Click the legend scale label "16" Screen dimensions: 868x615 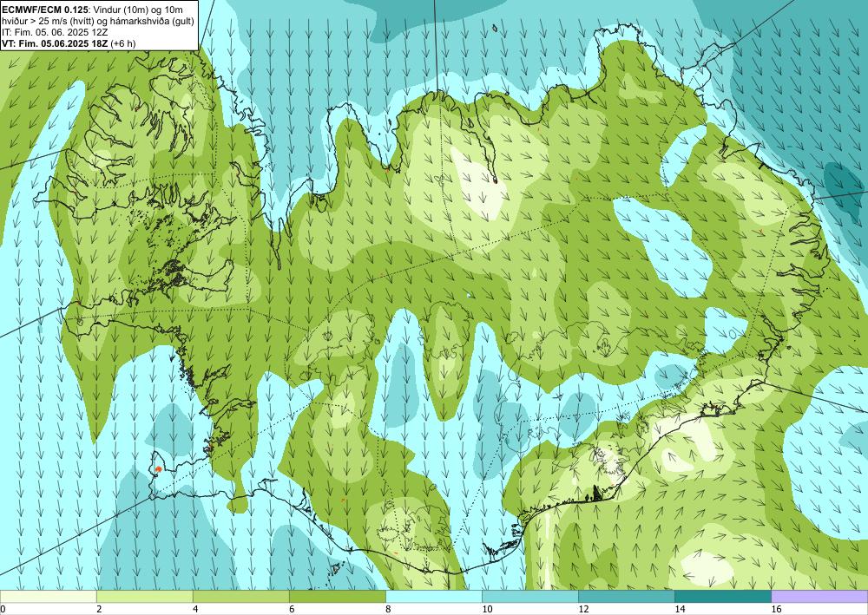(x=775, y=609)
